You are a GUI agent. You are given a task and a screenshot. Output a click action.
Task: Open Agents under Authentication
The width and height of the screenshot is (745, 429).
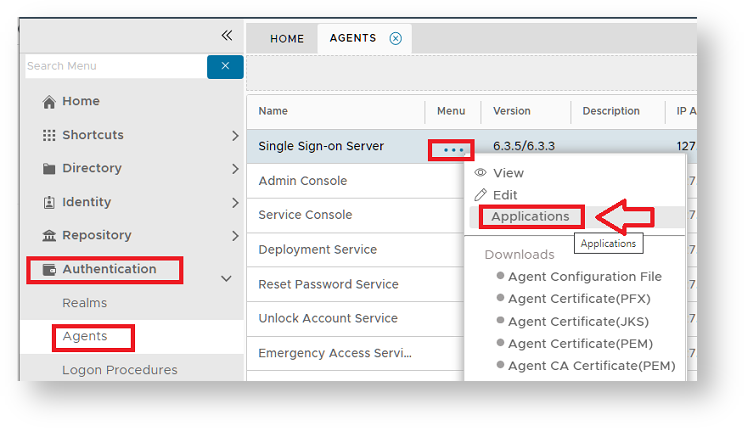pos(85,337)
